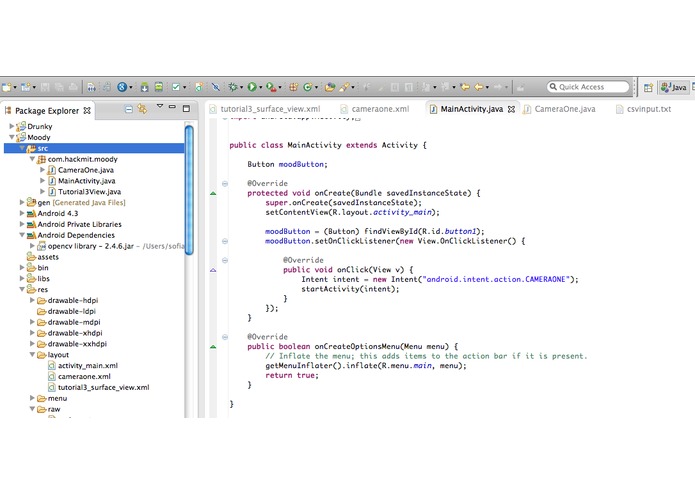Click the New Android project toolbar icon
Screen dimensions: 695x494
pyautogui.click(x=26, y=87)
